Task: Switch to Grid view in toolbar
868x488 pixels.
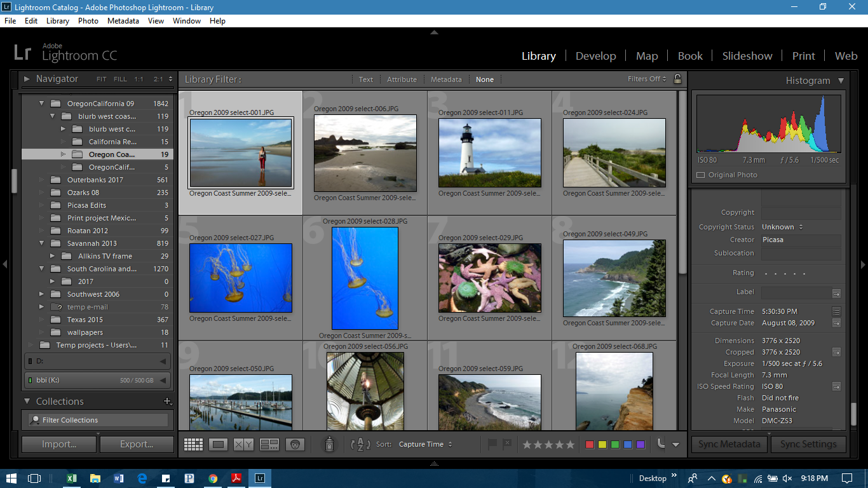Action: [x=193, y=445]
